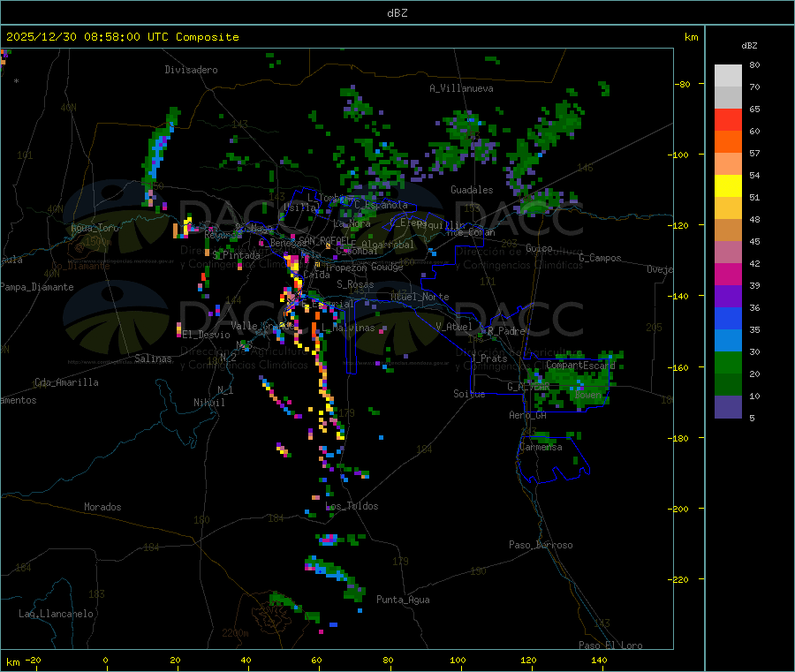Click the Morados location label

[103, 507]
